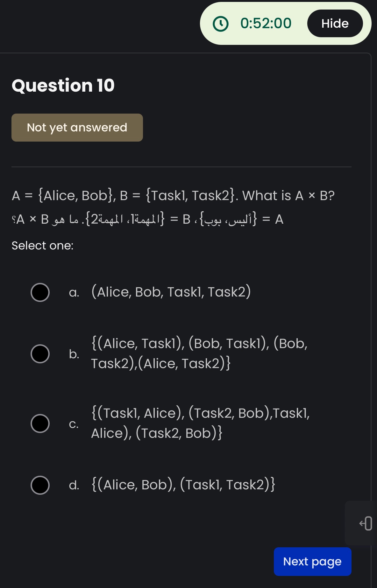
Task: Select option d {(Alice, Bob), (Task1, Task2)}
Action: pos(40,485)
